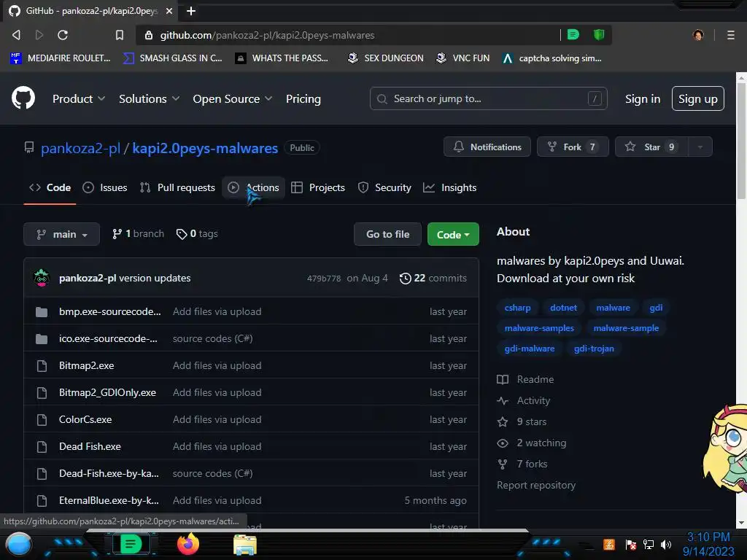Screen dimensions: 747x560
Task: Click the file icon beside ColorCs.exe
Action: 42,419
